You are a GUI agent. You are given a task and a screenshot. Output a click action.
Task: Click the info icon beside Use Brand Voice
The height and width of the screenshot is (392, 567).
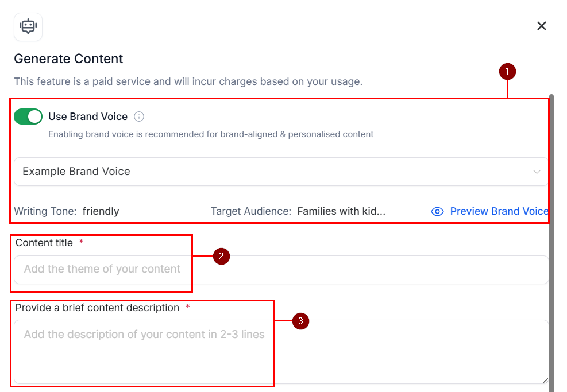[139, 117]
